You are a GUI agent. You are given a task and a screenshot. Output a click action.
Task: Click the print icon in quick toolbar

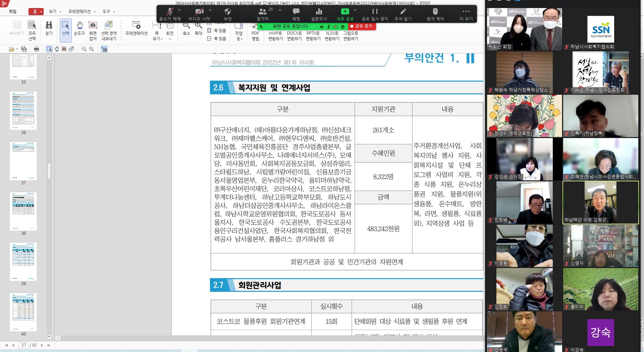[x=37, y=49]
